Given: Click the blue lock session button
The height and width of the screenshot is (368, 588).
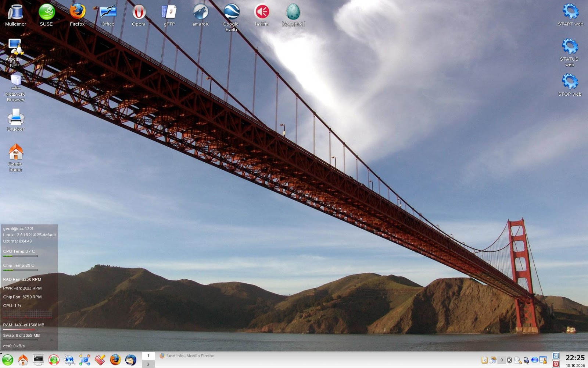Looking at the screenshot, I should 556,356.
